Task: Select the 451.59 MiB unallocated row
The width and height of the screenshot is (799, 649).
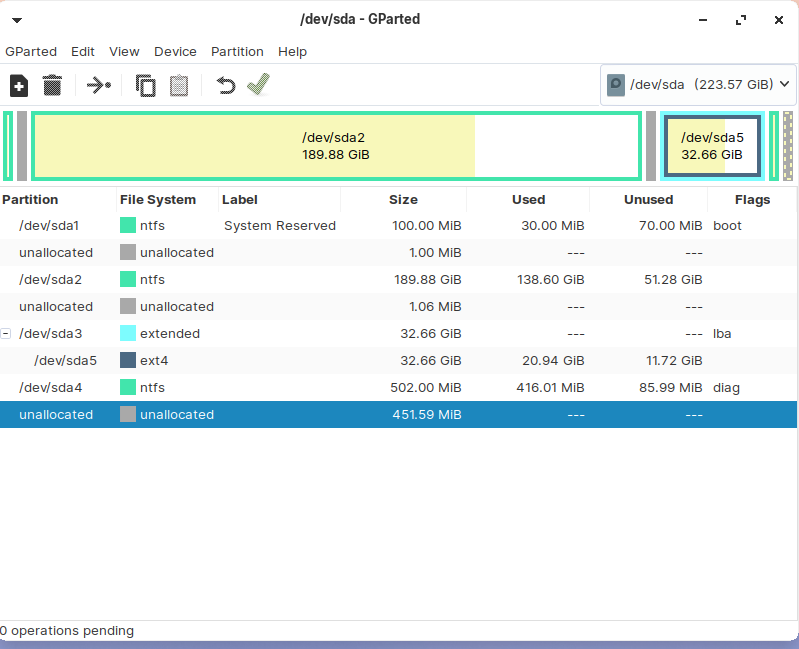Action: click(398, 415)
